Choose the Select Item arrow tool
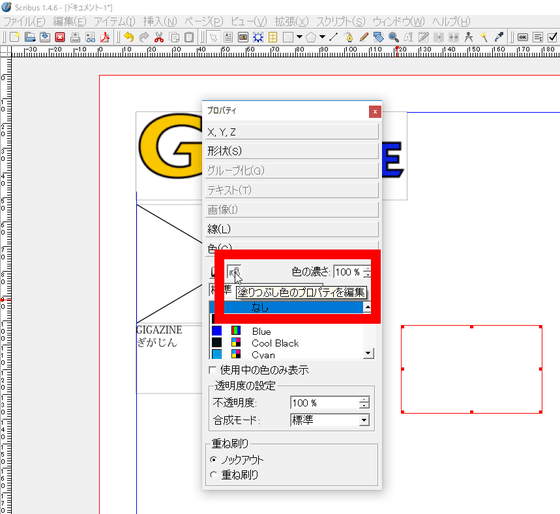560x514 pixels. pos(213,37)
